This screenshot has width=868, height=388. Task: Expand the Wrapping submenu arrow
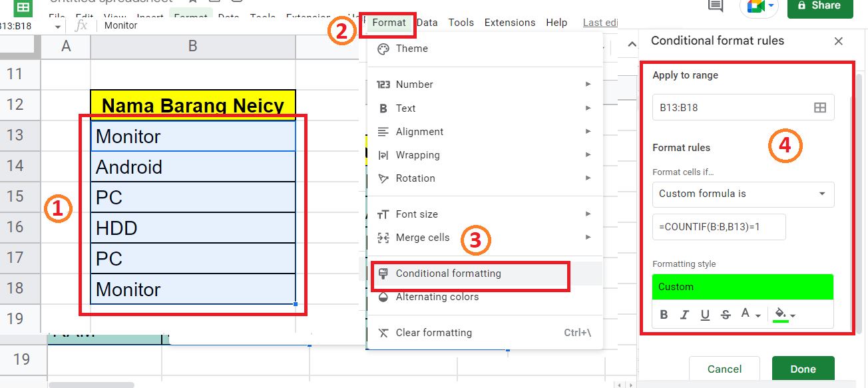coord(588,155)
